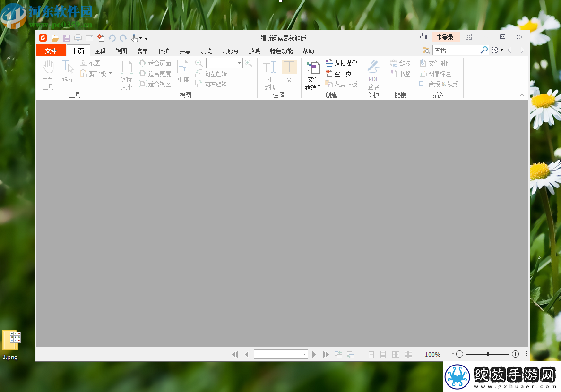This screenshot has height=392, width=561.
Task: Go to the last page arrow
Action: click(x=326, y=354)
